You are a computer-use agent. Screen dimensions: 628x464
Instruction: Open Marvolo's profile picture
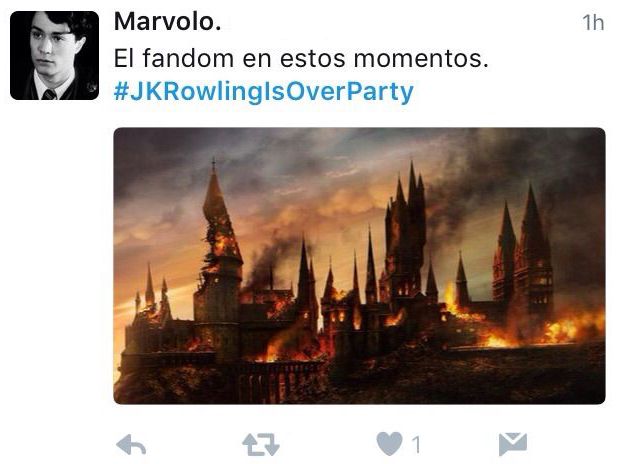[54, 55]
